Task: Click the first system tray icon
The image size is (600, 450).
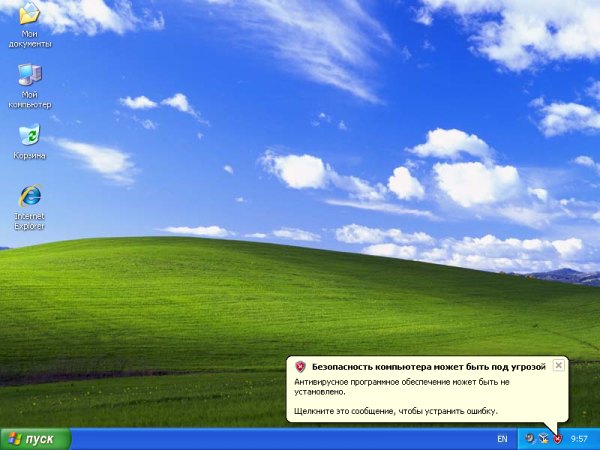Action: 529,439
